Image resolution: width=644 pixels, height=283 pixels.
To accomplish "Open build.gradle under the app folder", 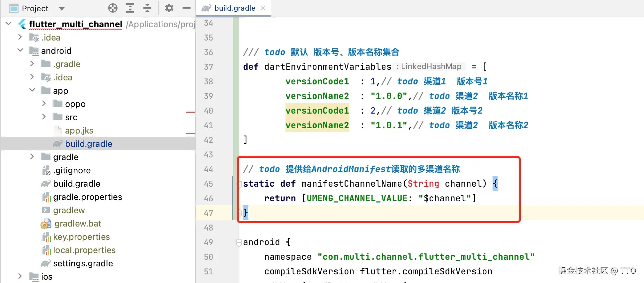I will 89,144.
